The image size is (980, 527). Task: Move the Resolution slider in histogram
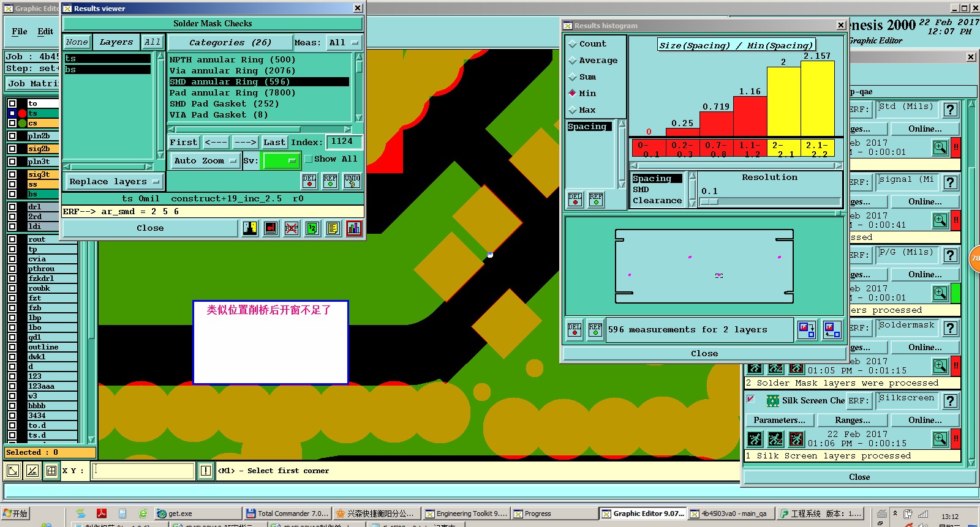point(709,201)
